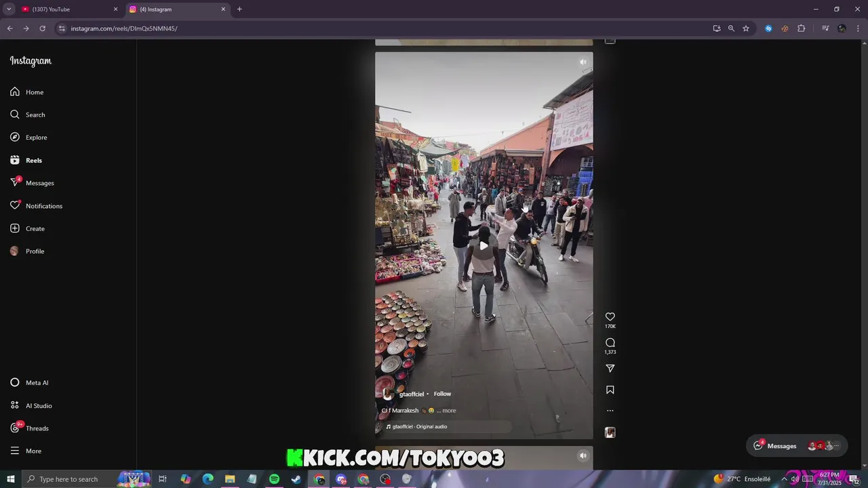Show hidden system tray icons
This screenshot has width=868, height=488.
tap(784, 479)
